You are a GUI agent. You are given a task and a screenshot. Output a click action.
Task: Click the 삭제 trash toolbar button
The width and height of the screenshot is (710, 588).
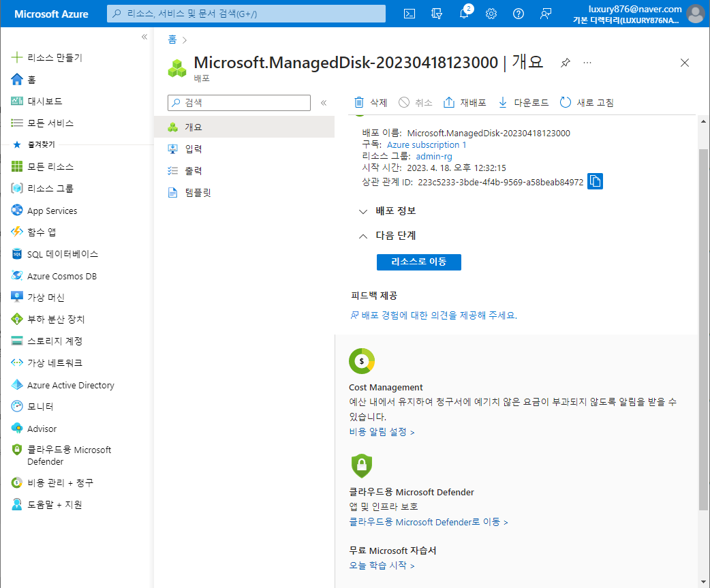[x=371, y=102]
